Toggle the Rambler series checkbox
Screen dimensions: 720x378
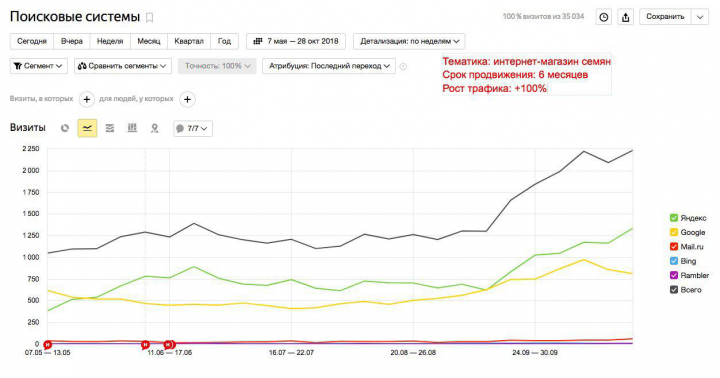pos(674,275)
